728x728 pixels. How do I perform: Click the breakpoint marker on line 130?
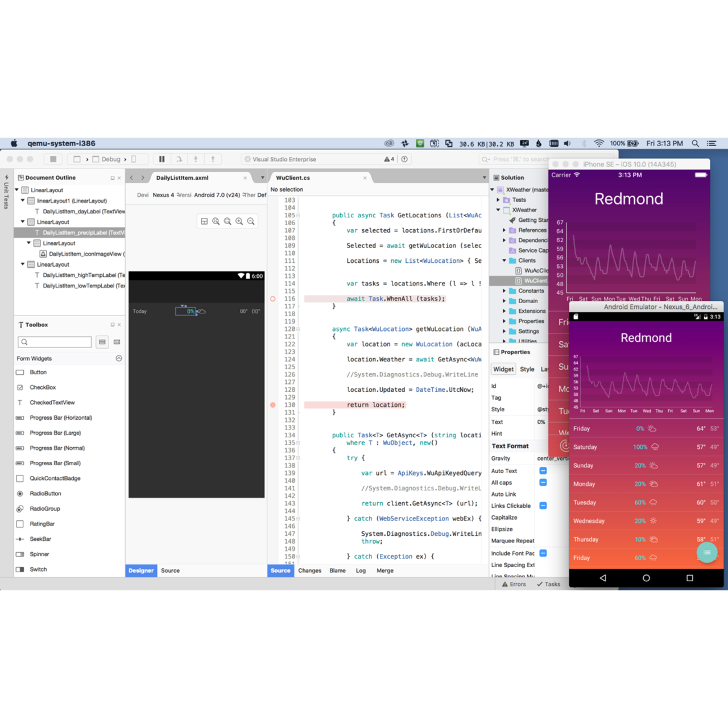[273, 405]
